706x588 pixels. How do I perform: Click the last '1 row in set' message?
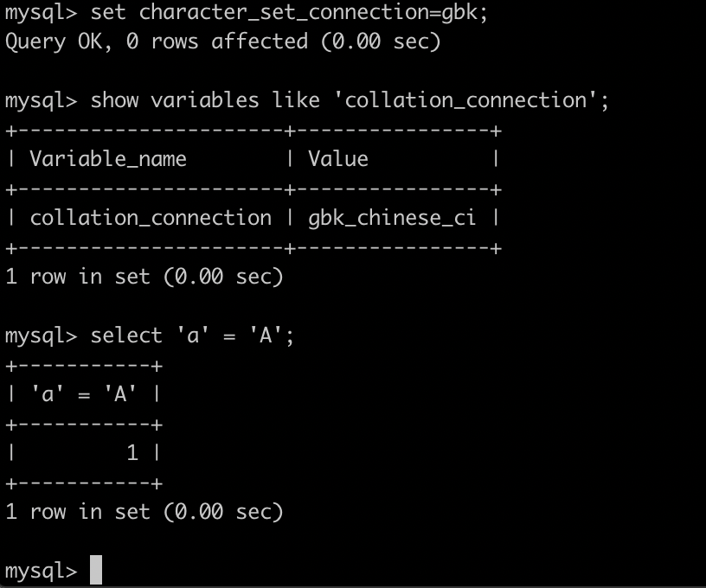click(144, 512)
